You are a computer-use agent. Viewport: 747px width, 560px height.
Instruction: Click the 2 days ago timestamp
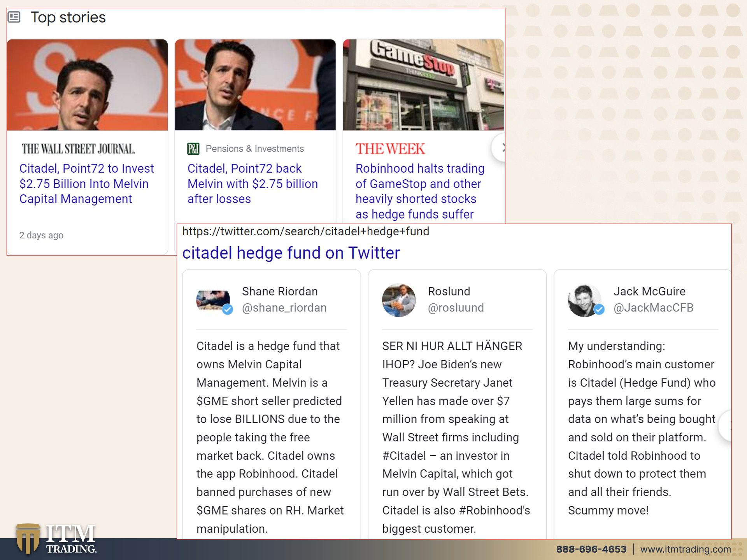point(41,235)
